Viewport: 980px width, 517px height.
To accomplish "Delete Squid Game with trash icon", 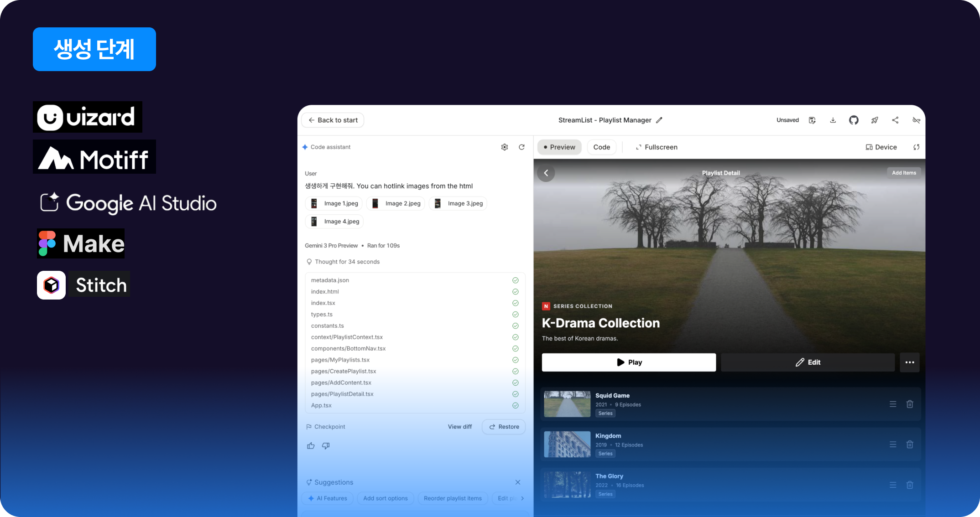I will [910, 404].
